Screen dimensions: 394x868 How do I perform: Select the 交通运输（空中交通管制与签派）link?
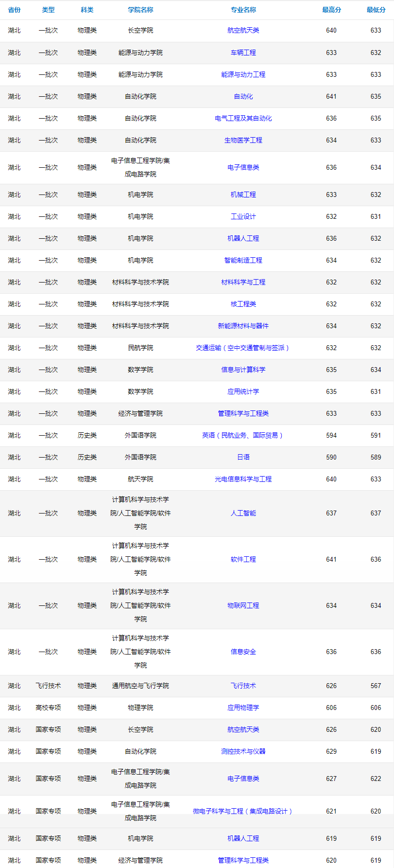243,348
